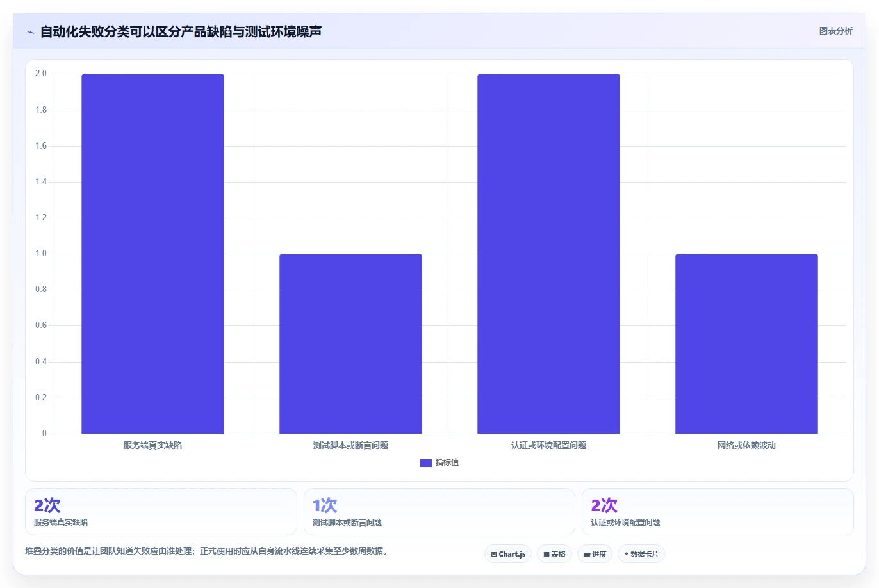Click the 0.2 y-axis tick label

pos(41,398)
